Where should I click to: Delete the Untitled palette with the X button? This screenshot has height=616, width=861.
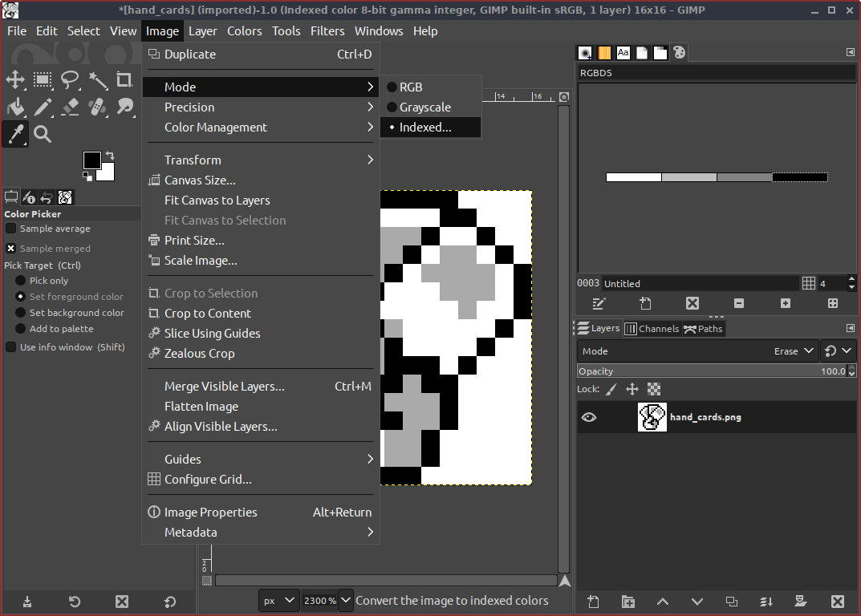(x=692, y=303)
